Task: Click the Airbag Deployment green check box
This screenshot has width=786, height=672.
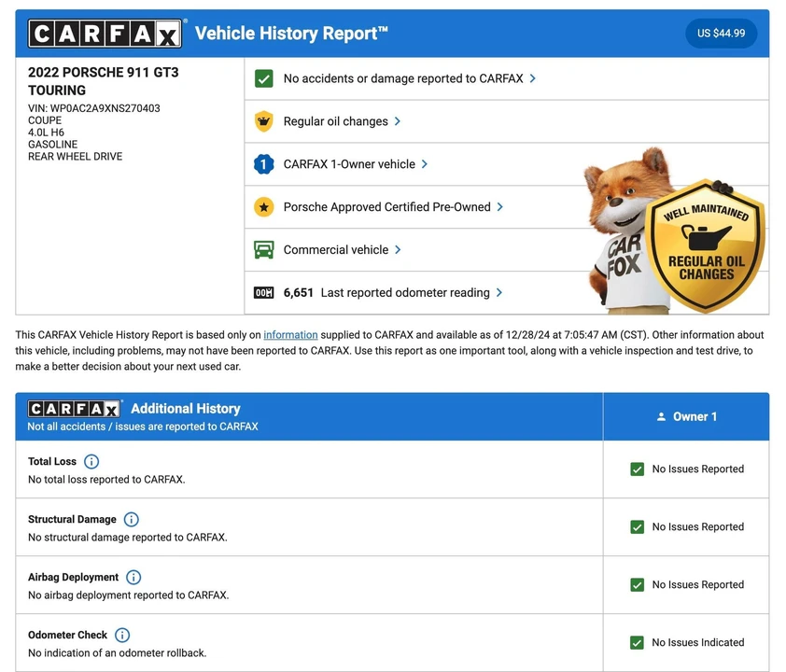Action: [x=638, y=585]
